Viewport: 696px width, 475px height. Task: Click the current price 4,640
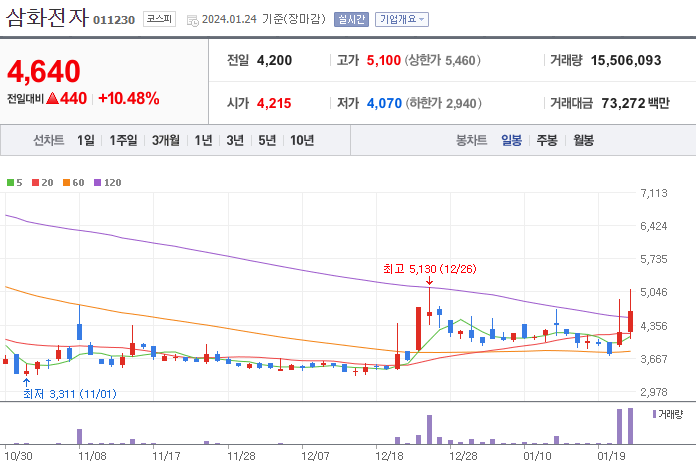pyautogui.click(x=44, y=71)
